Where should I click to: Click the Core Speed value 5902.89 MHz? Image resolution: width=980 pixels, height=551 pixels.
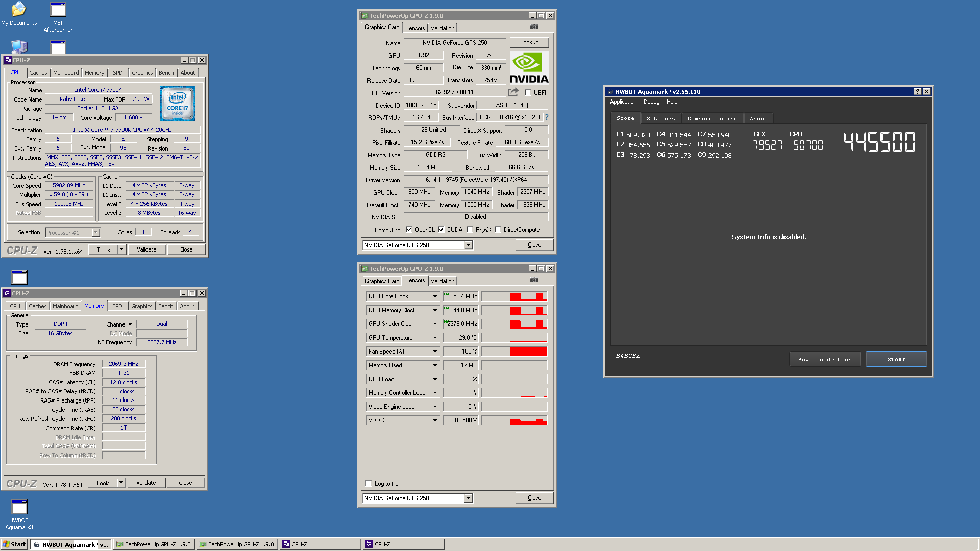[x=69, y=185]
